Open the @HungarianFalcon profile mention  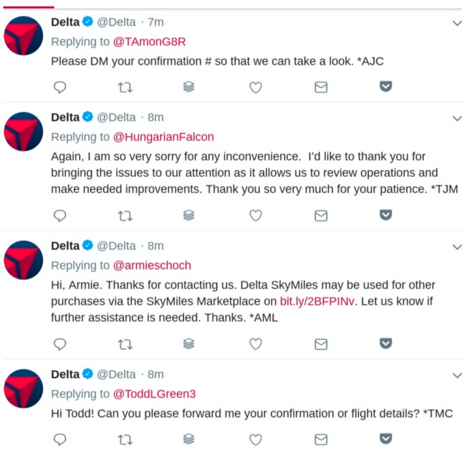[x=163, y=137]
